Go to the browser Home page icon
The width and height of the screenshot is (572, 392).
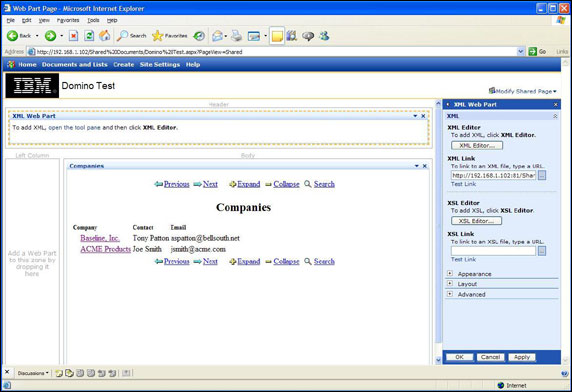click(x=105, y=36)
